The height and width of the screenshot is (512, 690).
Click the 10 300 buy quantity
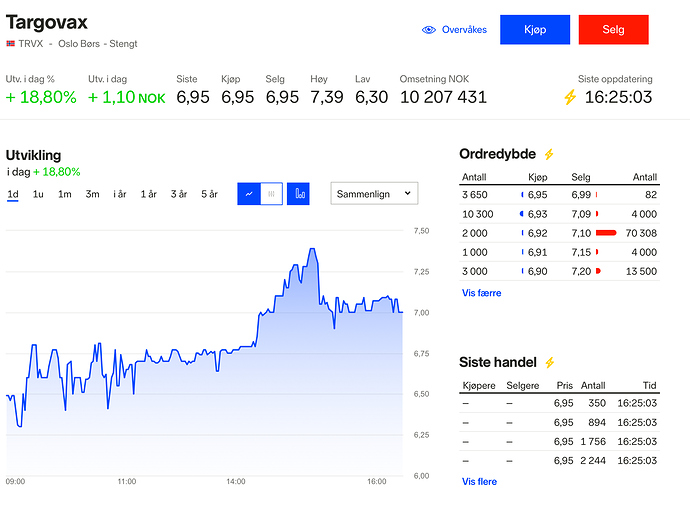477,214
